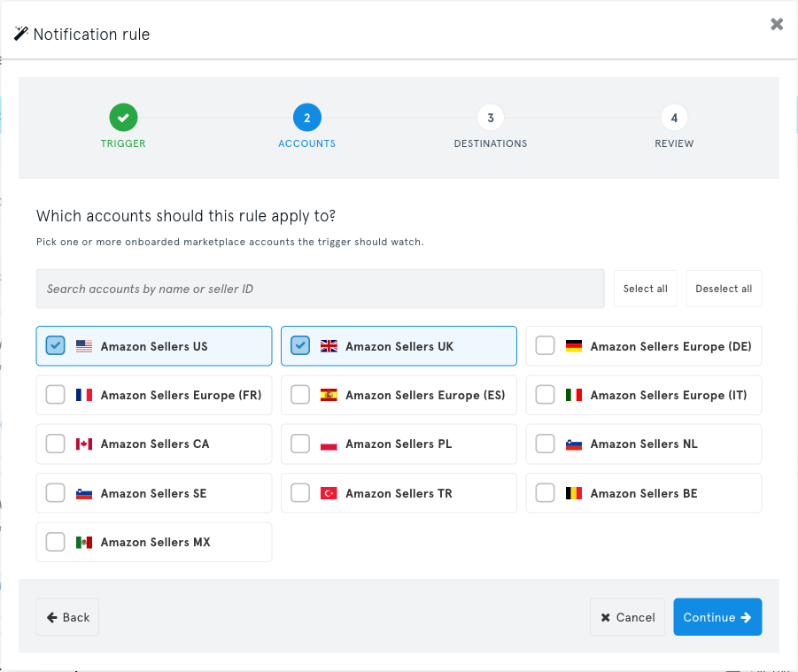Close the Notification rule dialog

tap(777, 24)
